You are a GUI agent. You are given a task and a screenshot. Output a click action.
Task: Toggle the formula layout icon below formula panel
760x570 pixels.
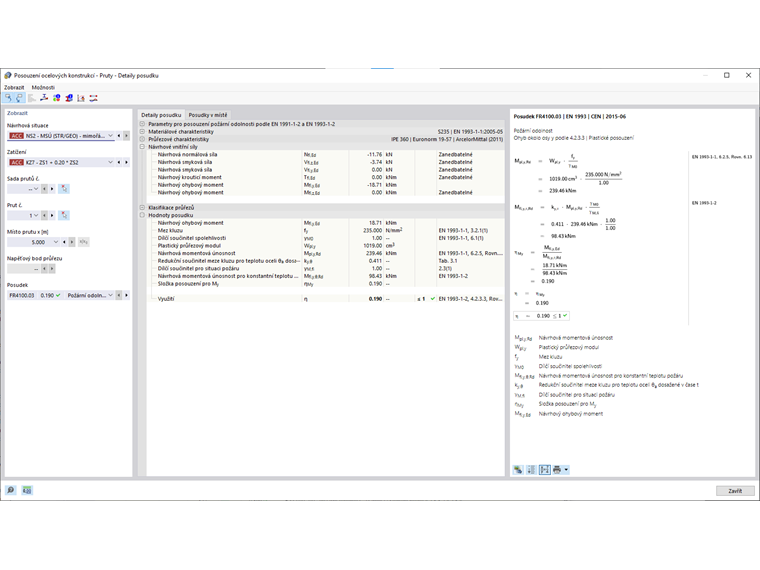click(545, 470)
